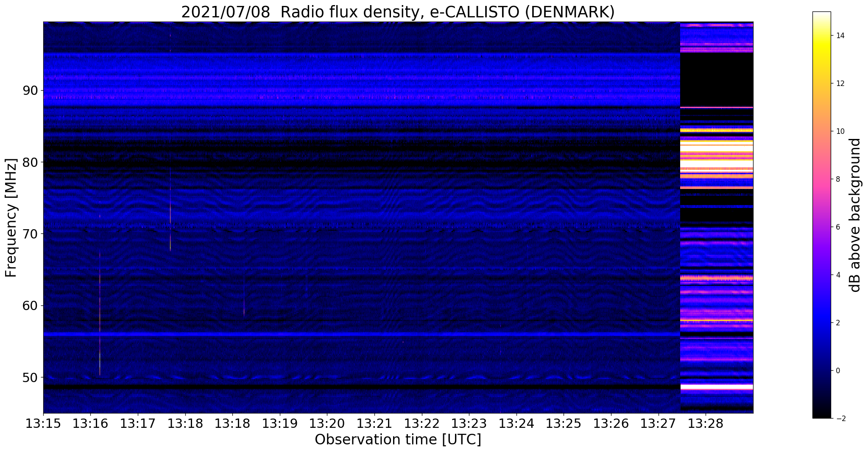Click the 13:28 time tick label
Screen dimensions: 868x452
click(706, 423)
